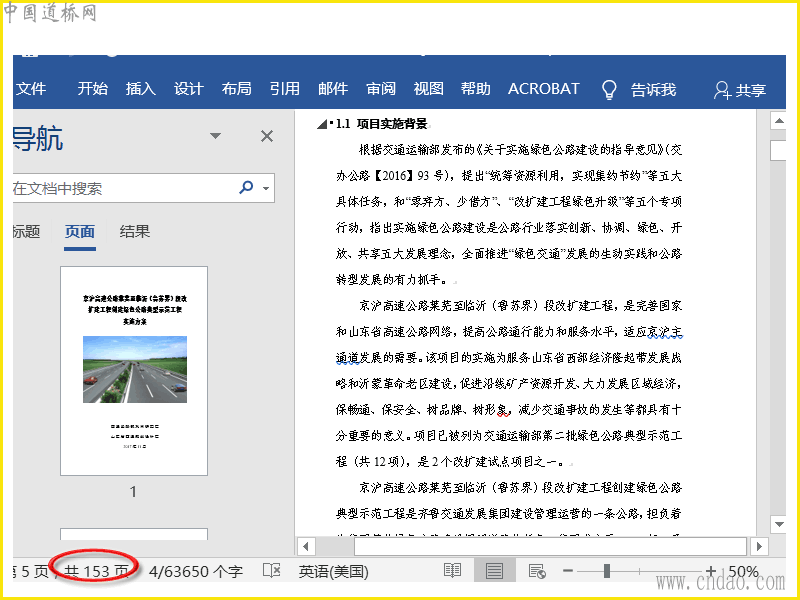Image resolution: width=800 pixels, height=600 pixels.
Task: Select the 页面 navigation tab
Action: (x=80, y=232)
